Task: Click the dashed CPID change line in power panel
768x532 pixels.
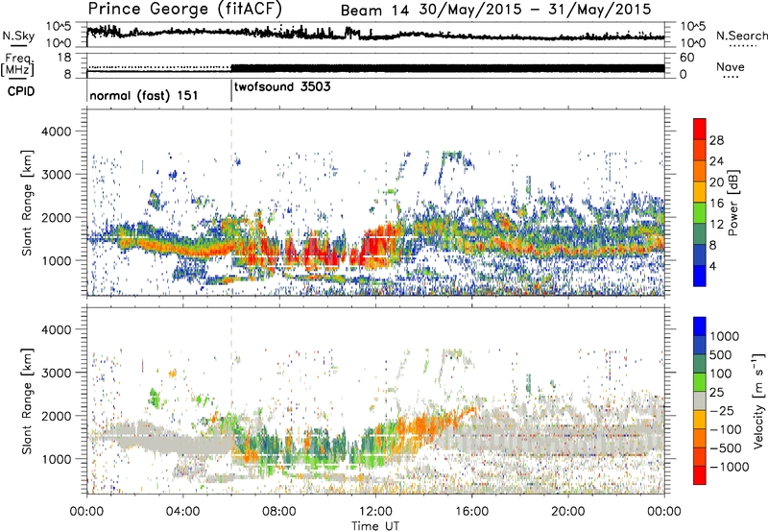Action: (231, 203)
